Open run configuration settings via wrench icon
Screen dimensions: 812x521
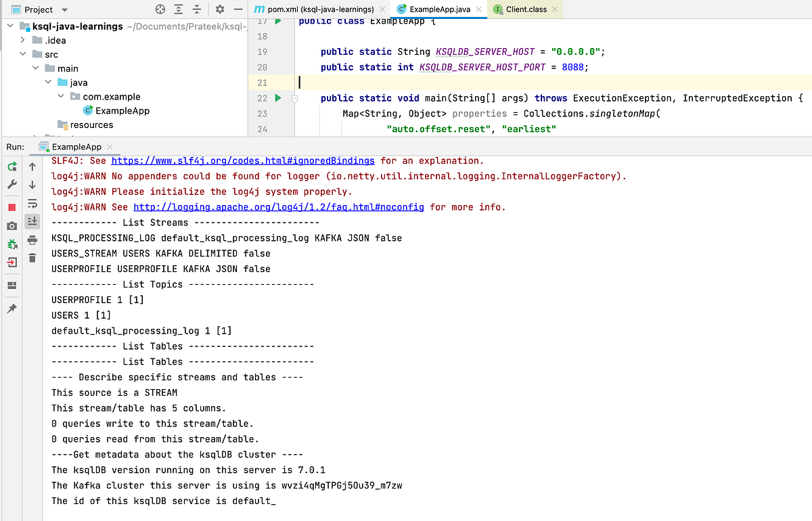pyautogui.click(x=12, y=184)
